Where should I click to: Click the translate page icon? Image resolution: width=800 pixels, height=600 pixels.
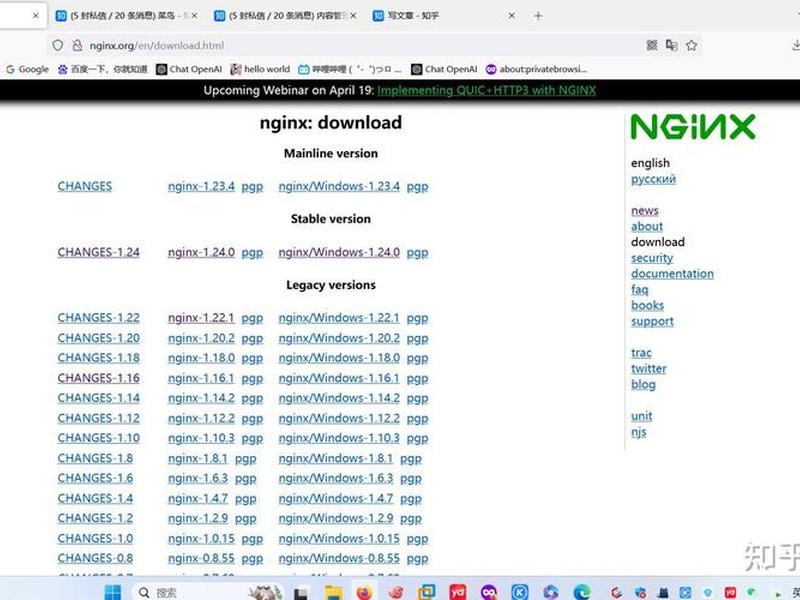coord(671,45)
